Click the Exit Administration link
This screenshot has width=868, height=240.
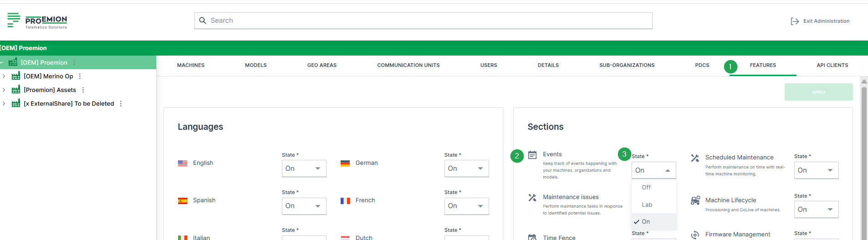pyautogui.click(x=826, y=21)
